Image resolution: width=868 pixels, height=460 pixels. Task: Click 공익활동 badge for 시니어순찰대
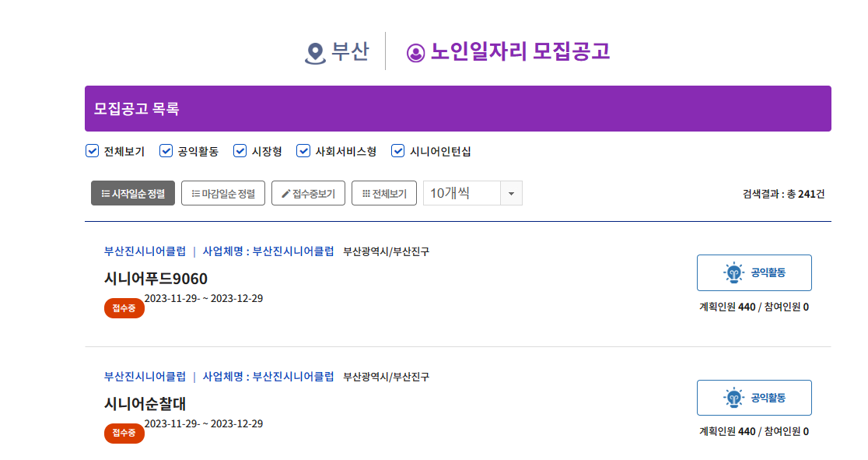(x=754, y=398)
